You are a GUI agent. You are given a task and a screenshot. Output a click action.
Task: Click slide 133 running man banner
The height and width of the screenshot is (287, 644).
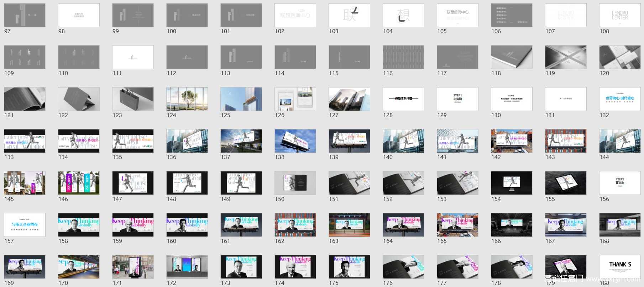pos(25,141)
